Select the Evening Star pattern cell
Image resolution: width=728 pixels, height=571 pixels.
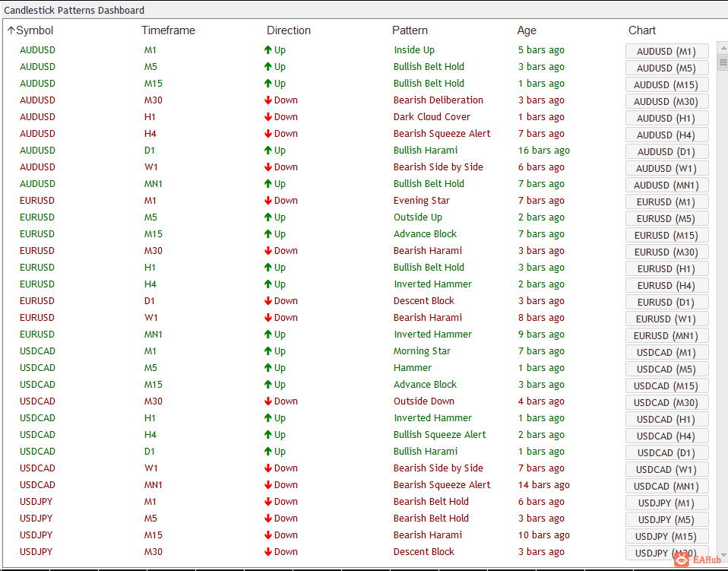point(422,201)
